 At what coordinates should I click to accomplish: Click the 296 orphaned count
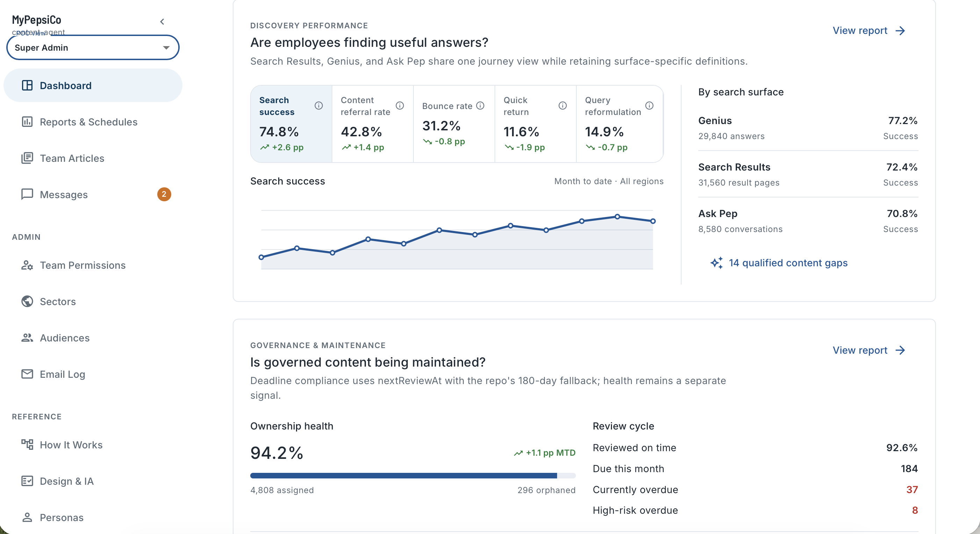[546, 490]
